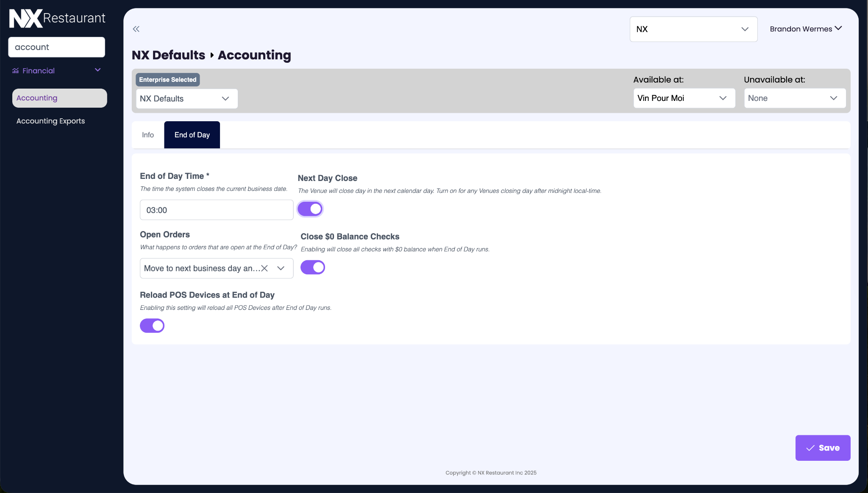Open the NX Defaults enterprise dropdown
The height and width of the screenshot is (493, 868).
[x=186, y=99]
